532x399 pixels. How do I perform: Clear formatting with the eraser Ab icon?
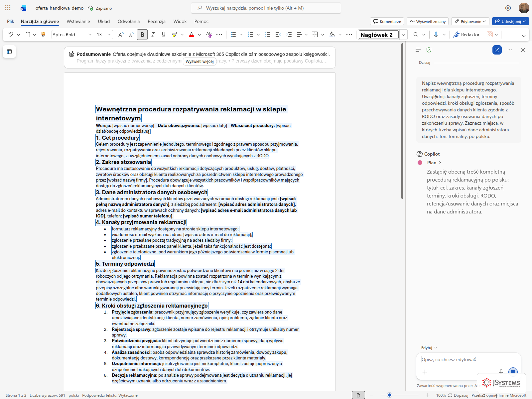click(x=209, y=35)
